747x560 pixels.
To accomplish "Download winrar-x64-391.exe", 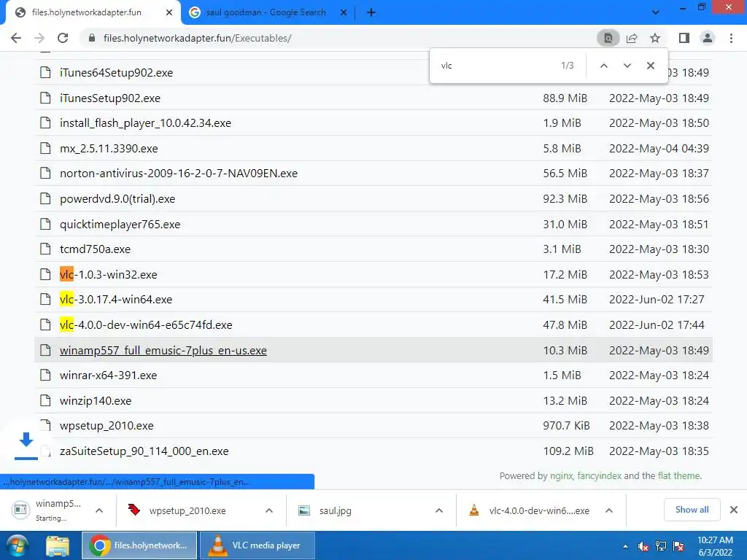I will point(108,376).
